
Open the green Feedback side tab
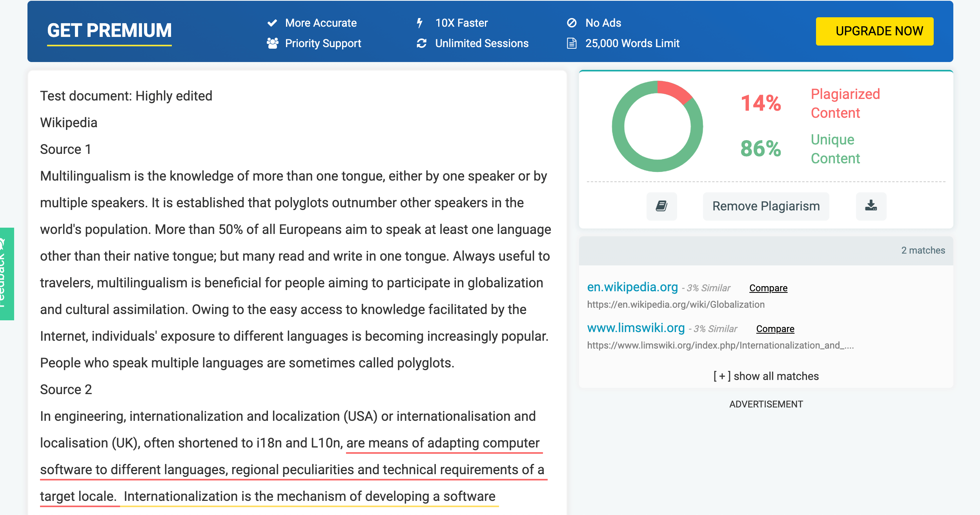tap(7, 274)
